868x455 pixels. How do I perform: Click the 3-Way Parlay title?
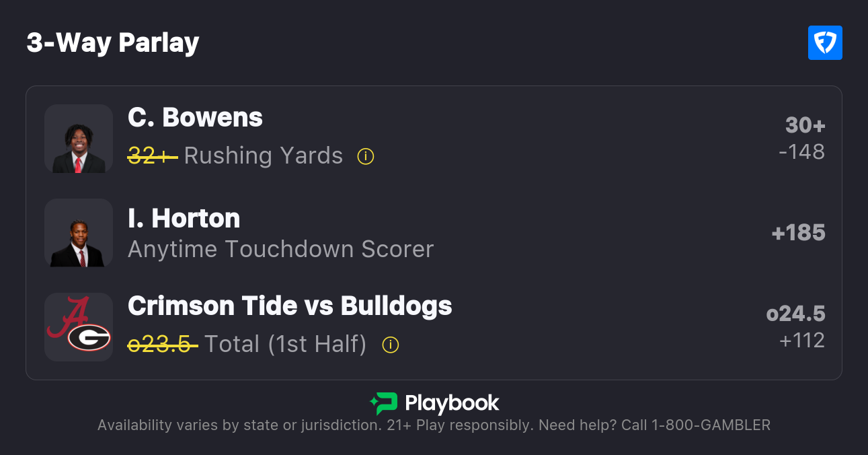[x=113, y=43]
